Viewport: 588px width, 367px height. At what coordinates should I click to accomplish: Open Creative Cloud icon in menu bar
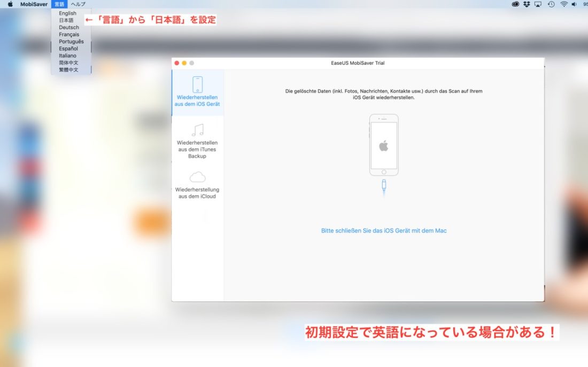tap(515, 4)
